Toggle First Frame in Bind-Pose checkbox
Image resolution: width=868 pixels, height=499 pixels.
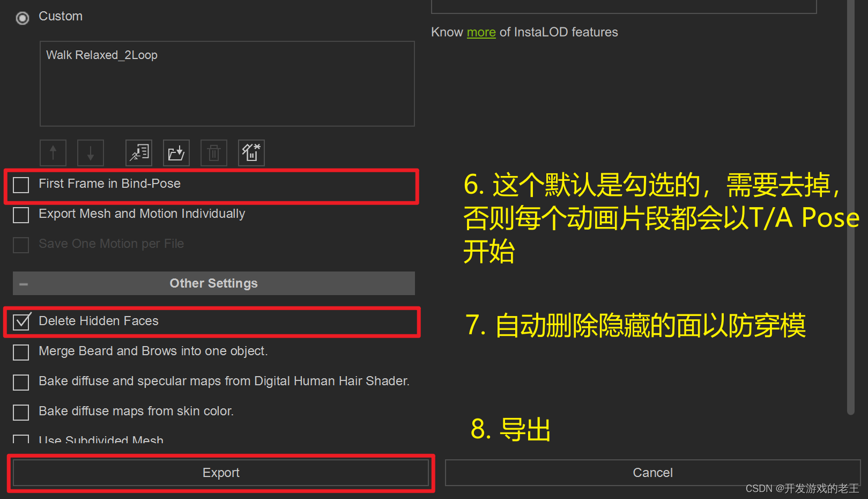point(21,185)
